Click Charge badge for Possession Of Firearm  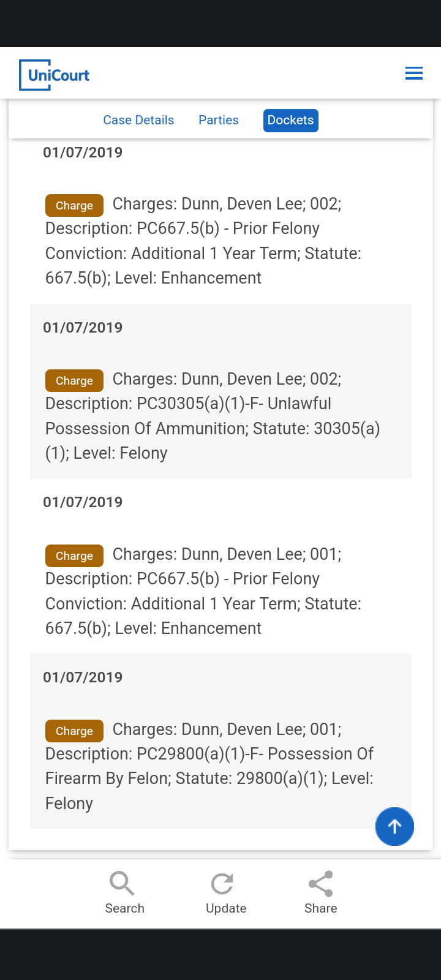74,731
